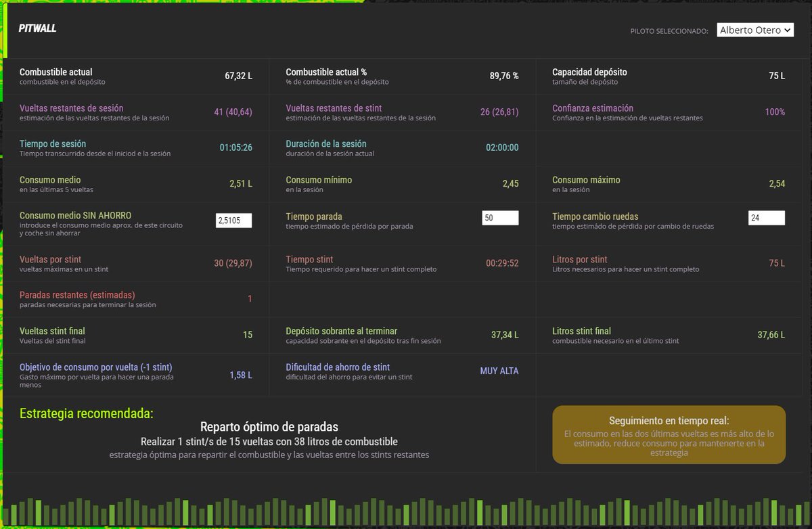Open the Piloto seleccionado dropdown
Screen dimensions: 812x529
coord(755,30)
